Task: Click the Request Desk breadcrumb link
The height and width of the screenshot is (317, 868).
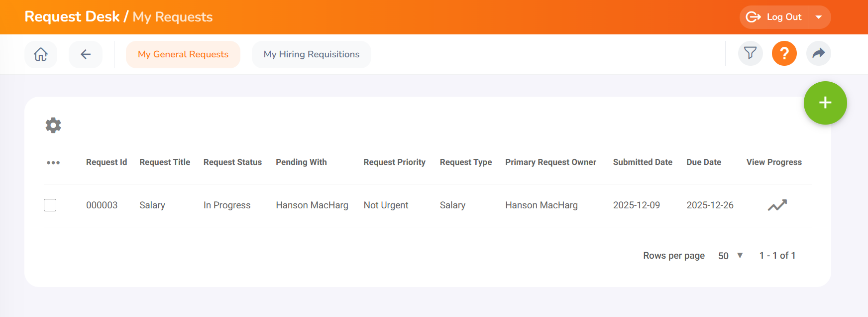Action: [x=72, y=17]
